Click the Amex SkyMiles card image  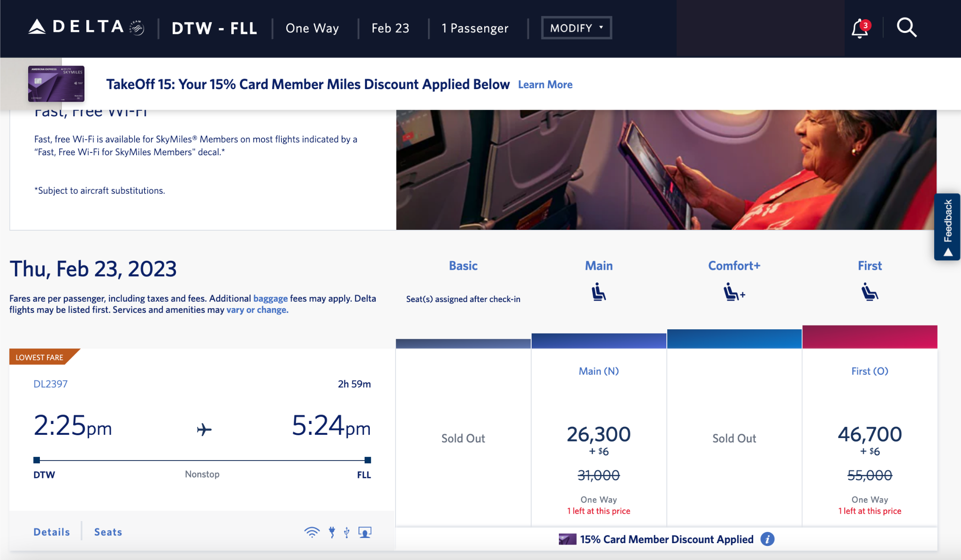[56, 83]
